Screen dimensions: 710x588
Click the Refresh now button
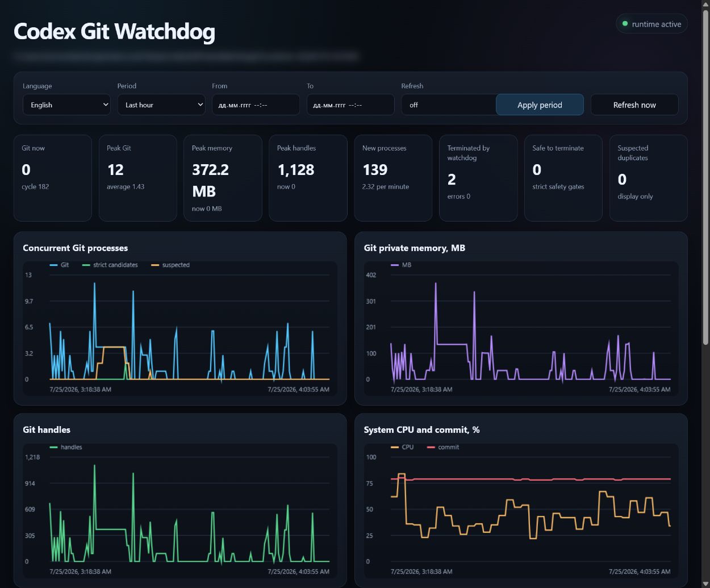click(x=634, y=105)
